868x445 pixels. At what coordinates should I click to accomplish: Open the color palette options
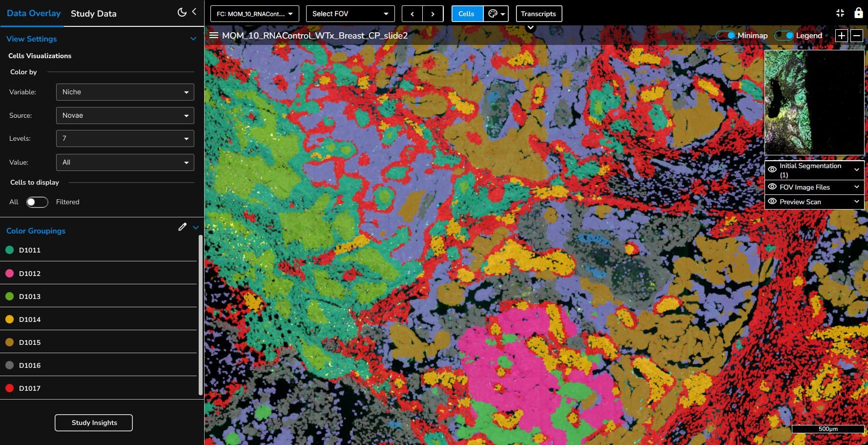[x=496, y=14]
